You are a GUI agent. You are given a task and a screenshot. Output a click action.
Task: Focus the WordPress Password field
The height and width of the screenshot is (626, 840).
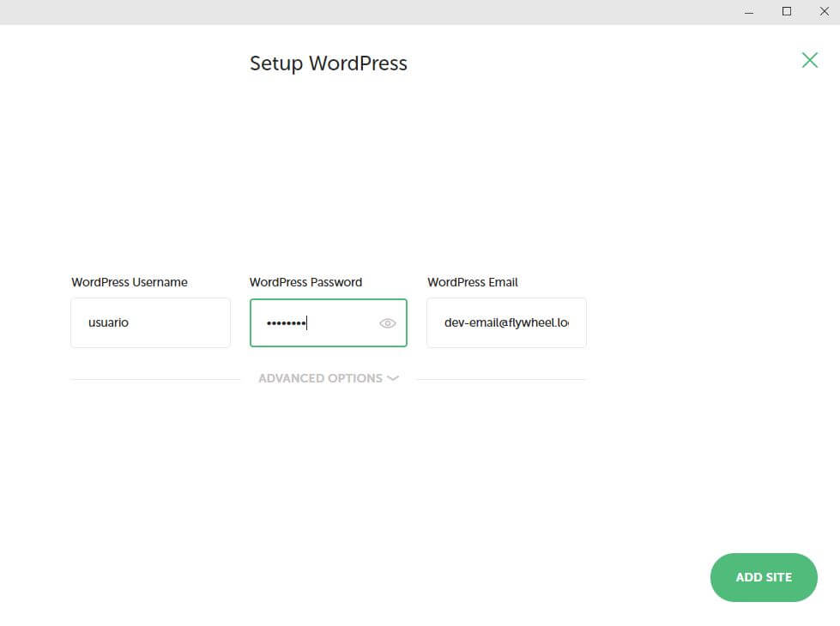click(329, 323)
